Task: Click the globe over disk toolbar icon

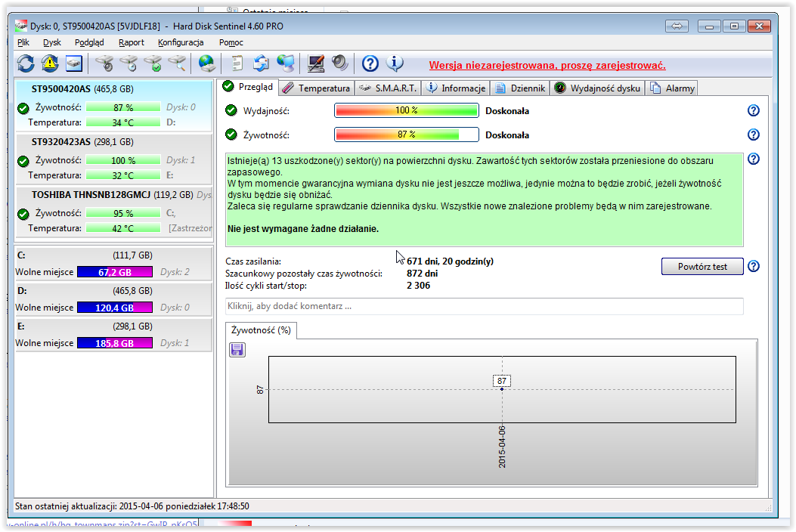Action: pyautogui.click(x=206, y=63)
